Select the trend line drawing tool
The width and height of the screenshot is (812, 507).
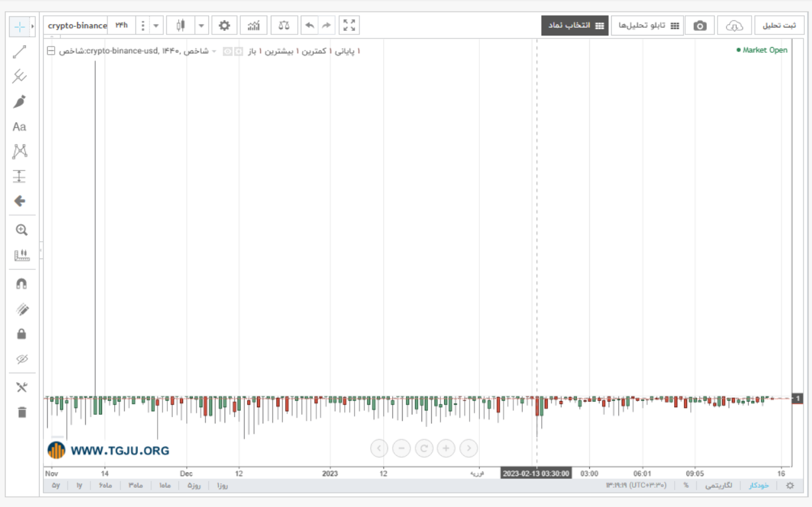[20, 52]
